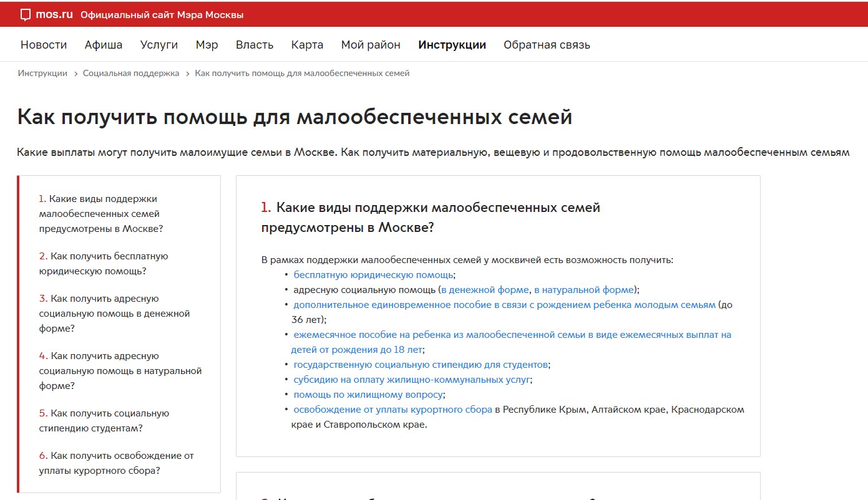Click Официальный сайт Мэра Москвы text
Image resolution: width=868 pixels, height=500 pixels.
[x=162, y=15]
